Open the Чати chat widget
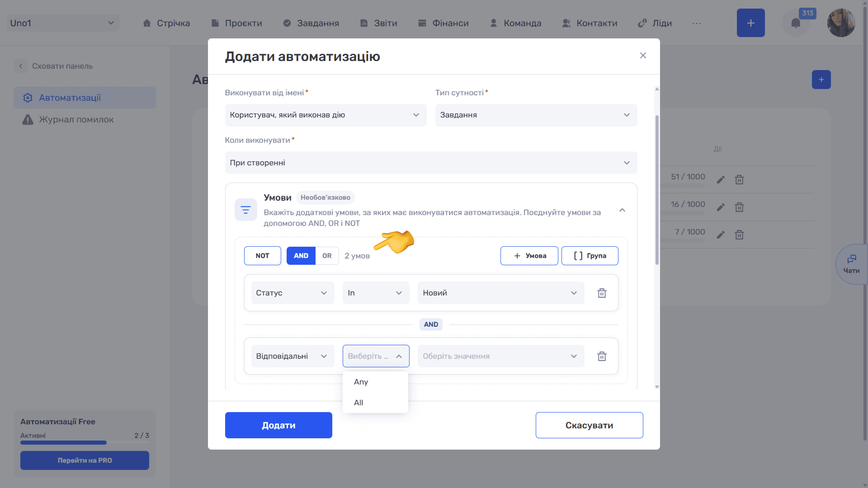The height and width of the screenshot is (488, 868). (x=851, y=264)
